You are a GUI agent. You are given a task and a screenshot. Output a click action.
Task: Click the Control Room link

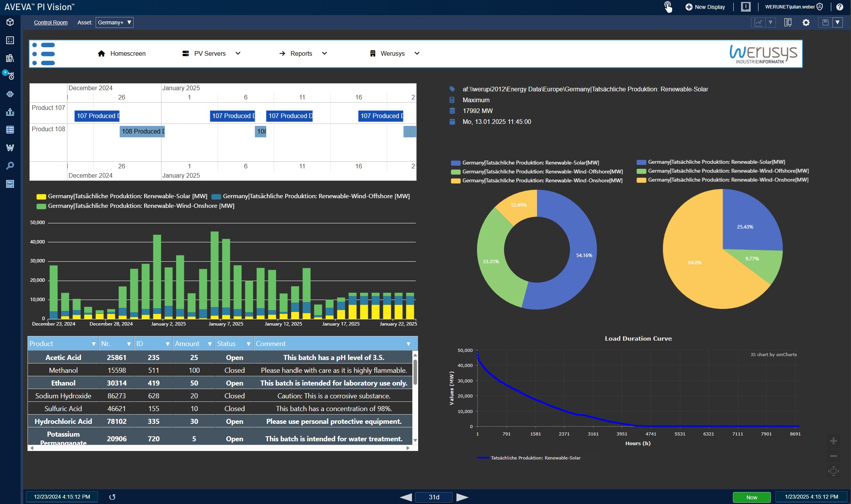pyautogui.click(x=51, y=22)
